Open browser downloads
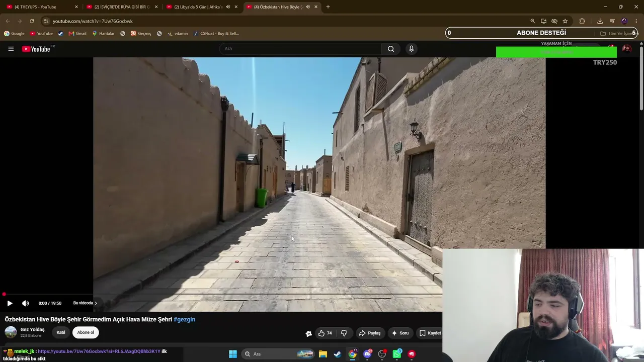The width and height of the screenshot is (644, 362). pyautogui.click(x=600, y=21)
